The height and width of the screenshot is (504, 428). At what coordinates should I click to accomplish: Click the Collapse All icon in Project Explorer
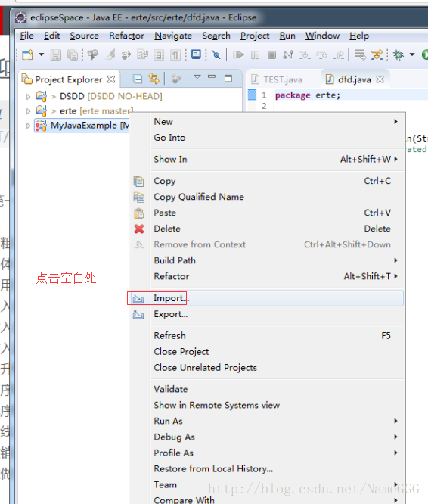point(138,79)
